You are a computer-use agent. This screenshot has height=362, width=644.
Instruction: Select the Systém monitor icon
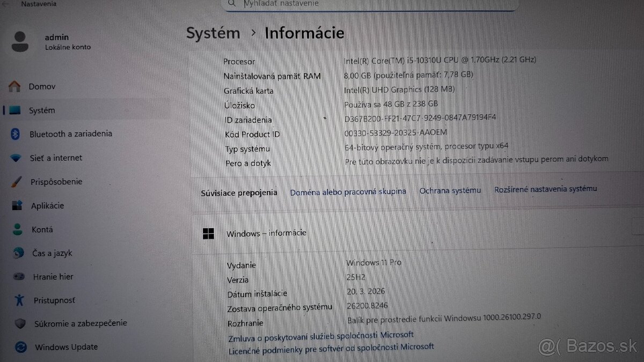15,110
